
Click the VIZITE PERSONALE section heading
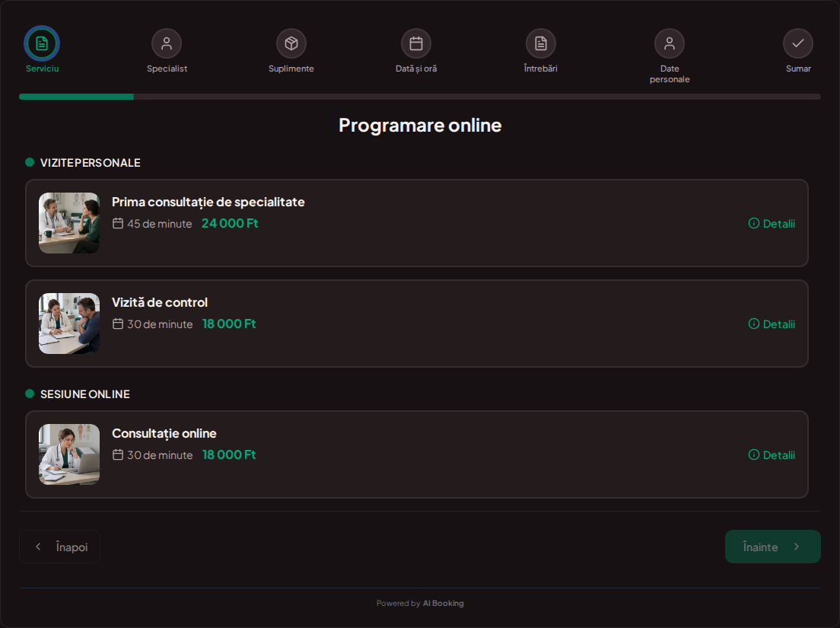click(x=91, y=163)
